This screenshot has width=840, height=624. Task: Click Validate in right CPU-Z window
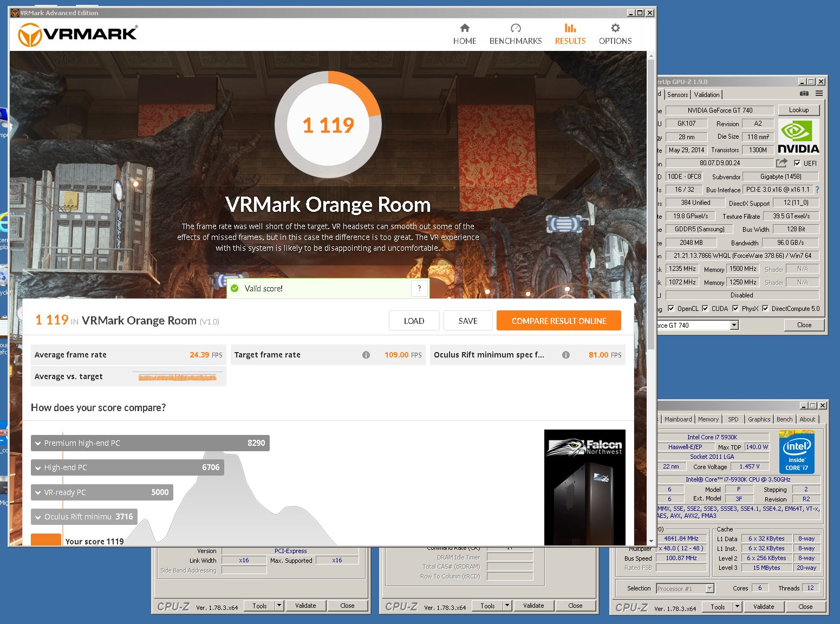coord(764,607)
